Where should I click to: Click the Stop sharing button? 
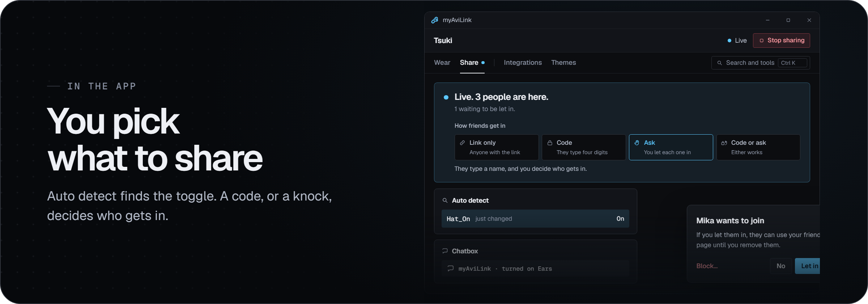tap(781, 41)
